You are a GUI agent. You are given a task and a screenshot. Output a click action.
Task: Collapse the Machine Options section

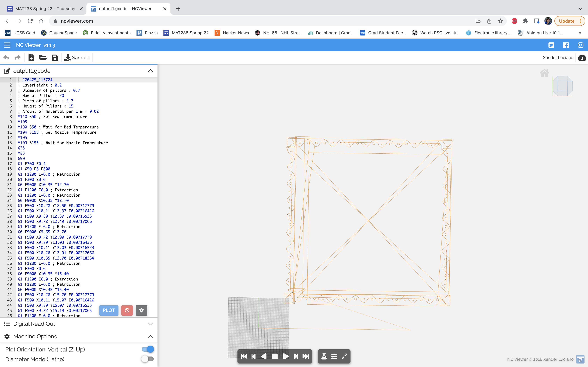click(x=150, y=336)
